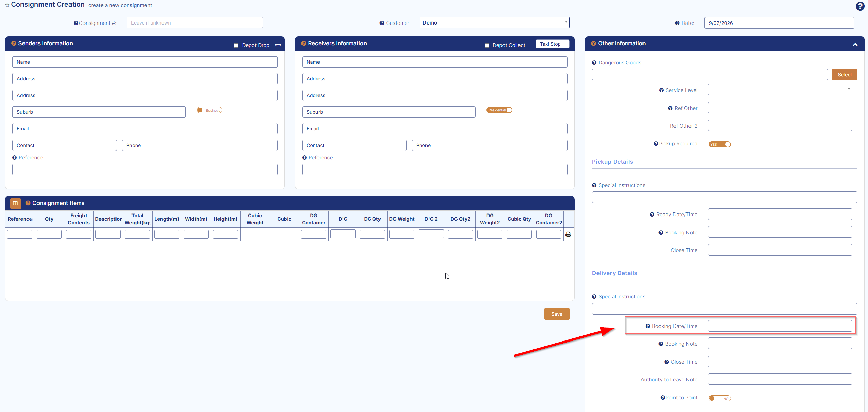Toggle the receiver Residential switch
The width and height of the screenshot is (868, 412).
pyautogui.click(x=499, y=110)
